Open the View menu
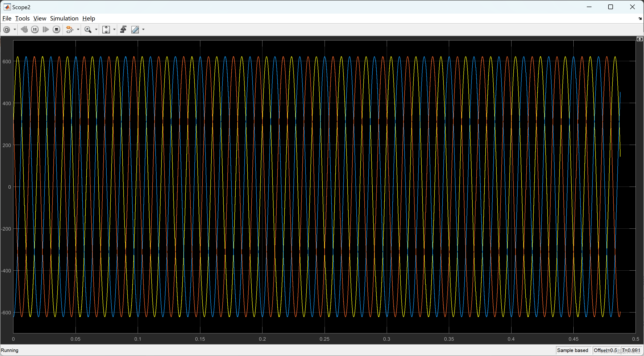Screen dimensions: 644x356 point(40,19)
